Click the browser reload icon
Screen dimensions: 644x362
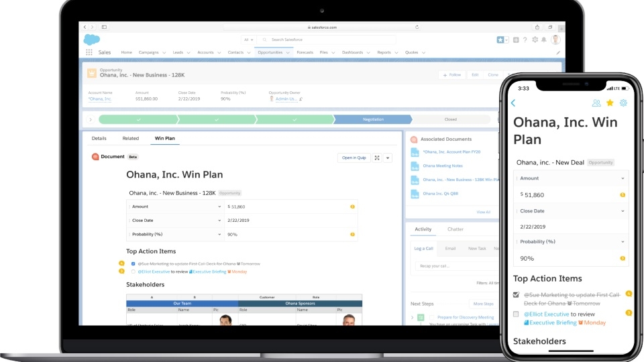click(417, 27)
